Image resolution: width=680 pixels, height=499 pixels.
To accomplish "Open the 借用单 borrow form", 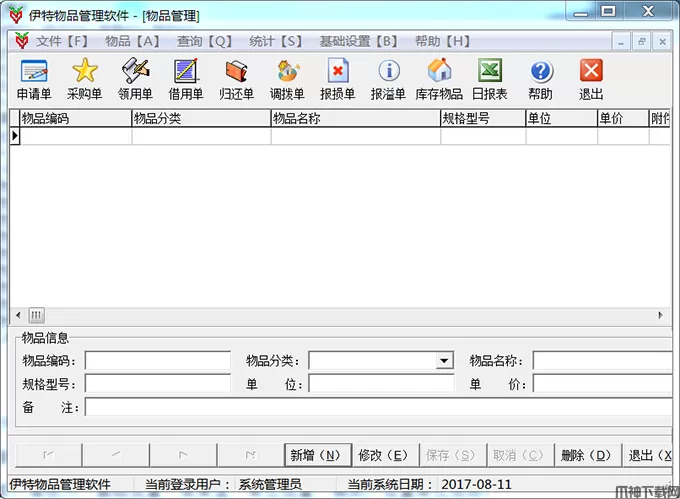I will (186, 79).
